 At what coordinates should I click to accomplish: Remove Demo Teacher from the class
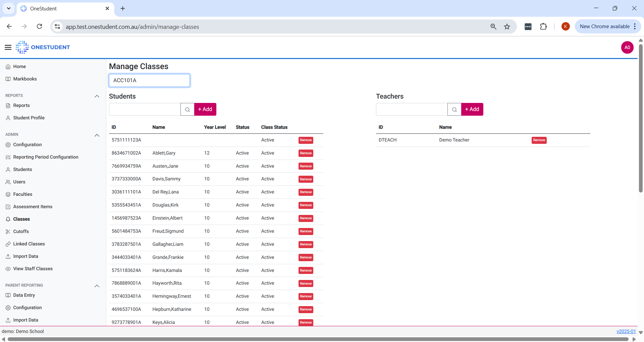pyautogui.click(x=539, y=140)
